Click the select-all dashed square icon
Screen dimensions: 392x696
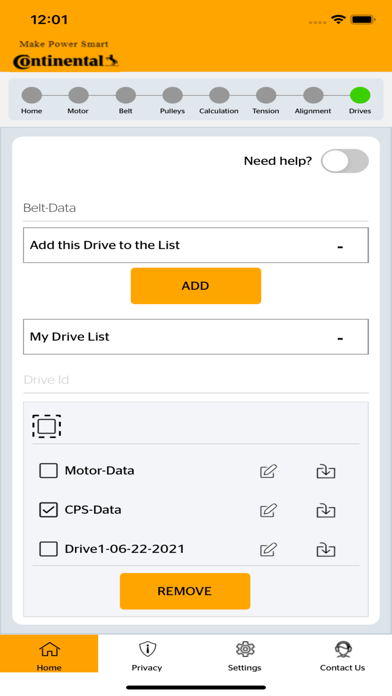47,426
